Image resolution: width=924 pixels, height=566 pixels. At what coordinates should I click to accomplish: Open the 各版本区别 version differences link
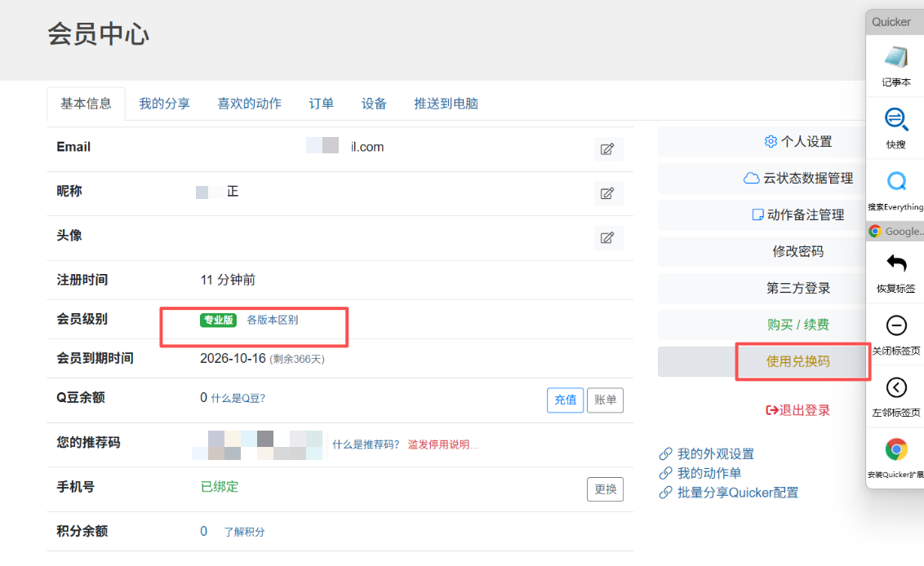(x=273, y=320)
